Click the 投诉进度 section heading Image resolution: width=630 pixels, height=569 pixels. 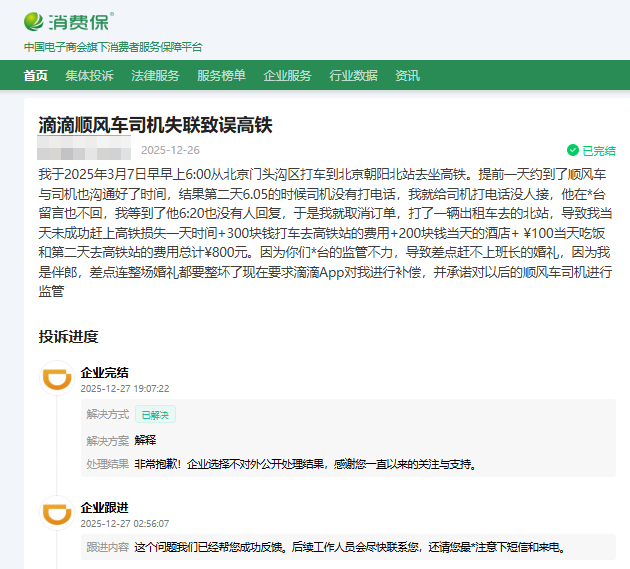pos(68,337)
